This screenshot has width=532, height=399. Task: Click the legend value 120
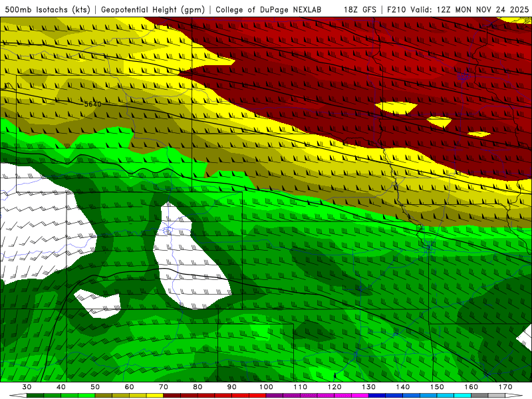(x=334, y=387)
